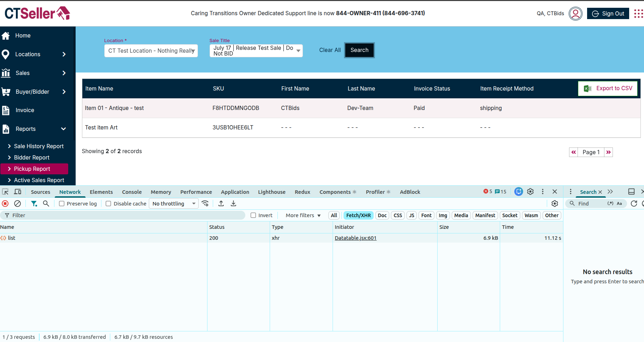This screenshot has height=342, width=644.
Task: Open the apps grid dots menu
Action: coord(638,13)
